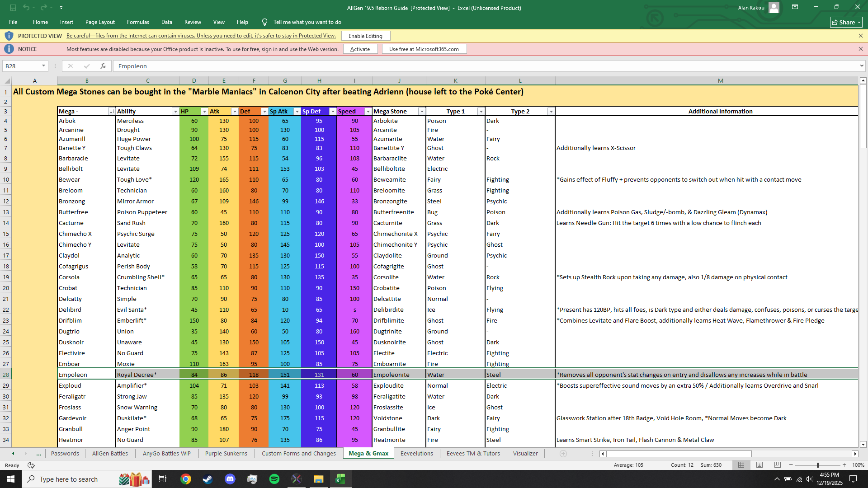Click zoom in plus button

coord(844,465)
